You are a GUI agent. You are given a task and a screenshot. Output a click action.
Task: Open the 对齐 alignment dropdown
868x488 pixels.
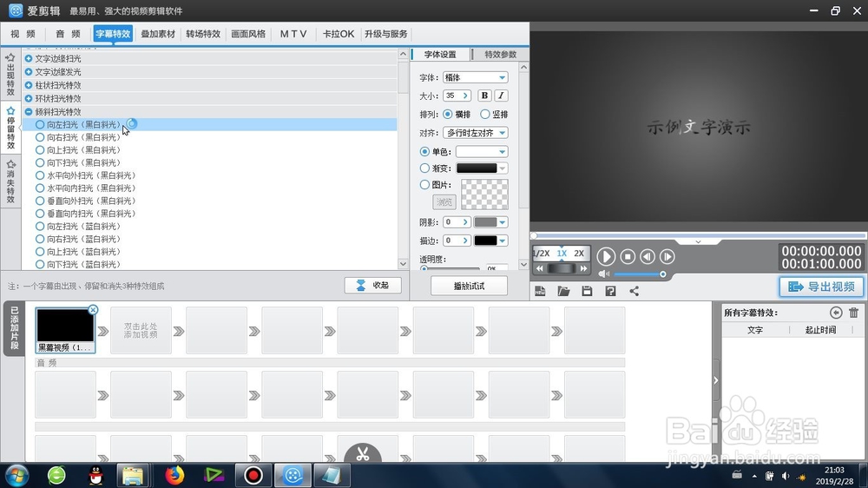point(502,133)
